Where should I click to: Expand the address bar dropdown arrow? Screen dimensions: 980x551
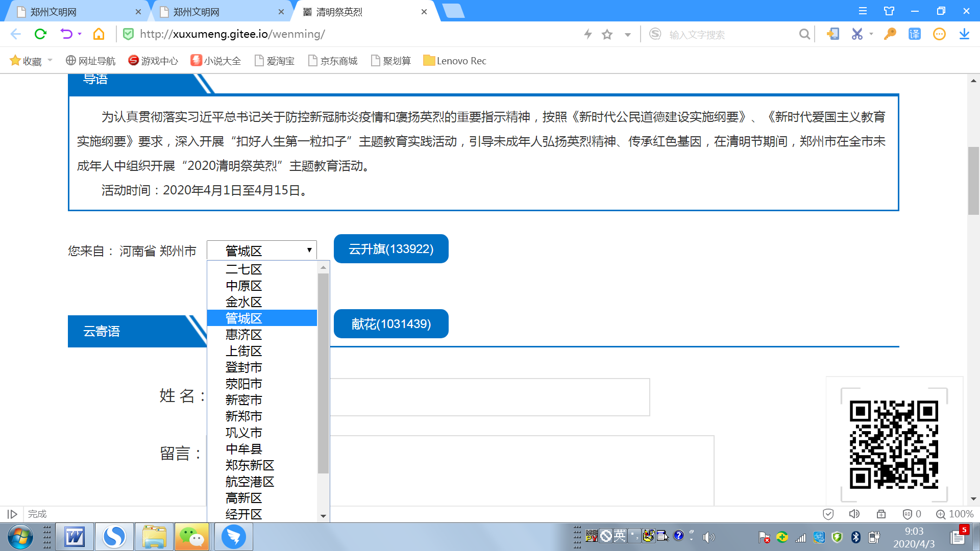click(x=628, y=35)
